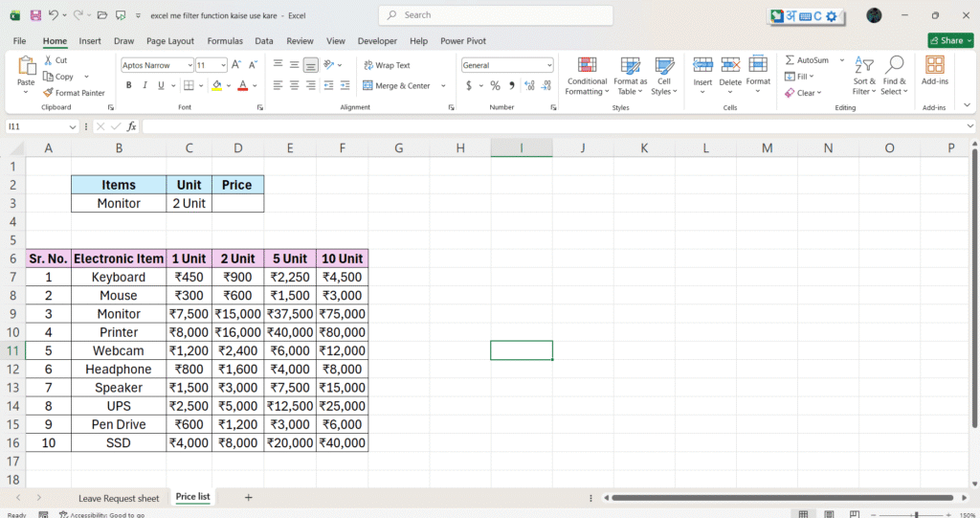Click the green Share button
The width and height of the screenshot is (980, 518).
[950, 40]
